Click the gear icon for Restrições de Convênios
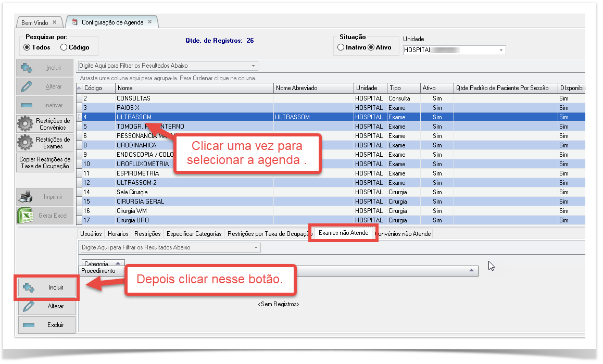The width and height of the screenshot is (603, 364). [x=24, y=124]
